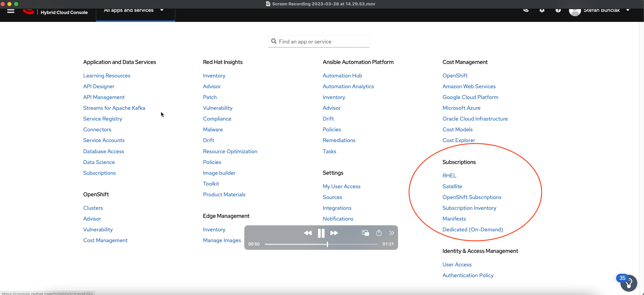Open Learning Resources link

(x=107, y=76)
